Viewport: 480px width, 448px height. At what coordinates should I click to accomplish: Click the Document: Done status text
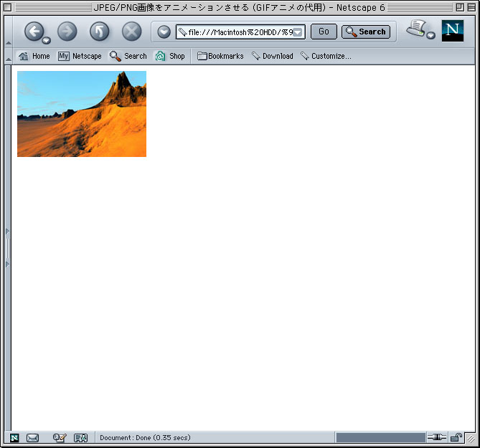click(x=145, y=437)
